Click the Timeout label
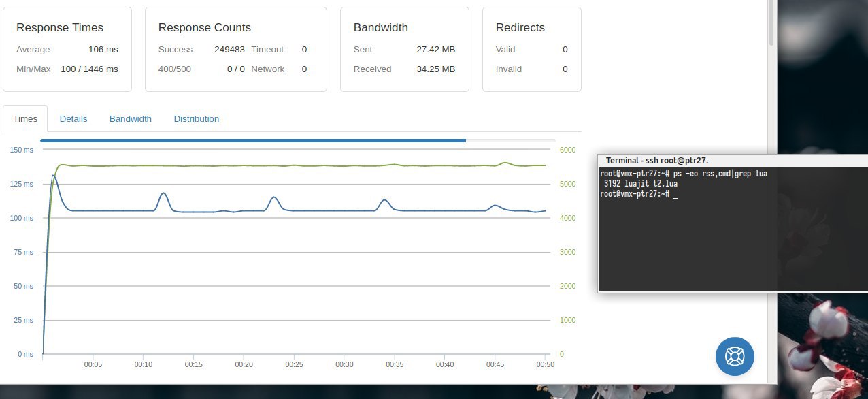 (267, 50)
